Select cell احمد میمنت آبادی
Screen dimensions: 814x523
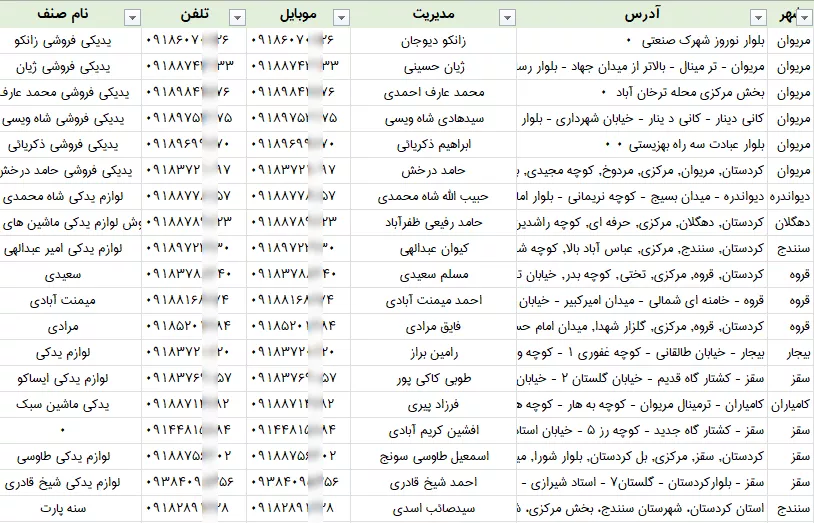click(x=433, y=300)
